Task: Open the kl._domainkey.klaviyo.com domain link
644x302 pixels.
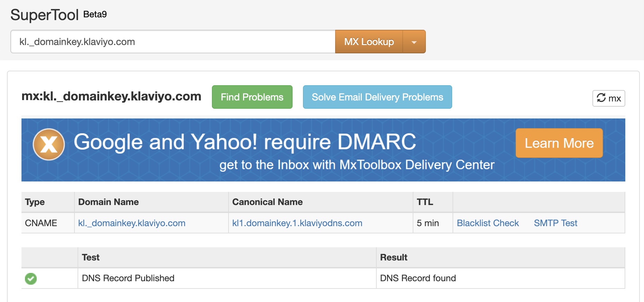Action: 132,223
